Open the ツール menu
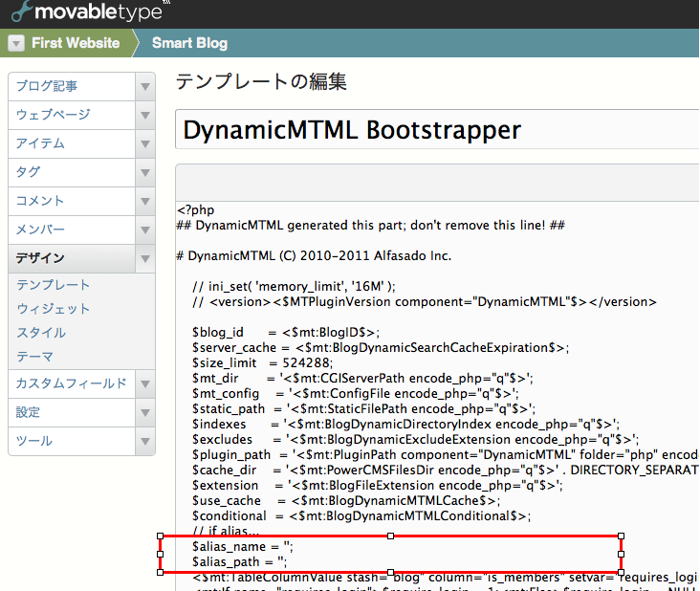This screenshot has width=700, height=591. (x=72, y=441)
